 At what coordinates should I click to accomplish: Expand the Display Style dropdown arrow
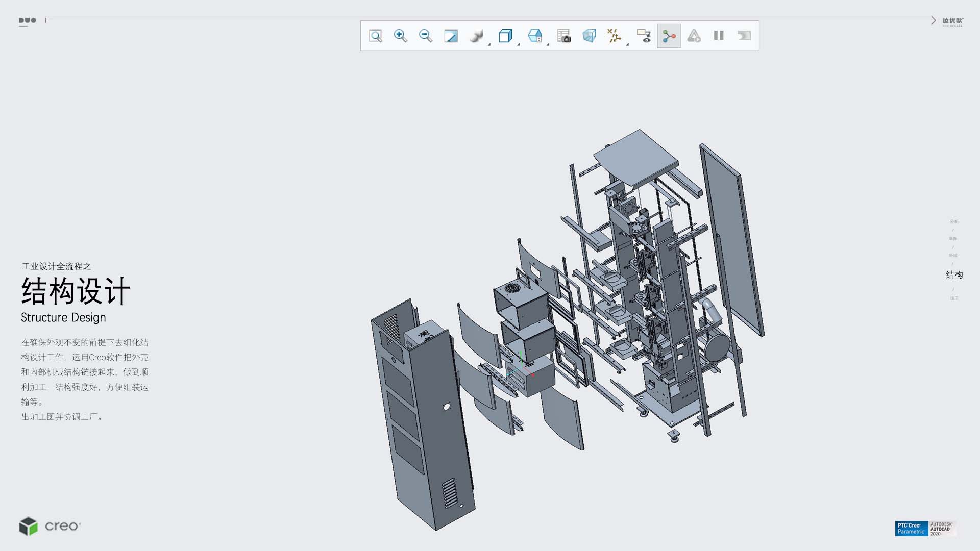tap(519, 44)
